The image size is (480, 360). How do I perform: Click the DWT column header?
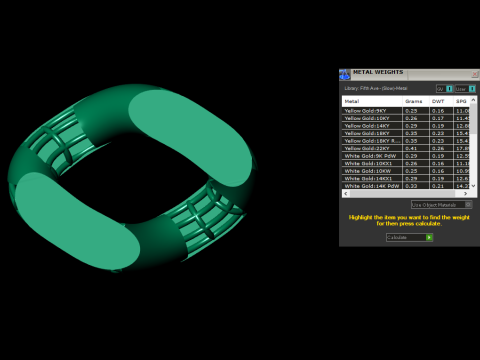441,101
